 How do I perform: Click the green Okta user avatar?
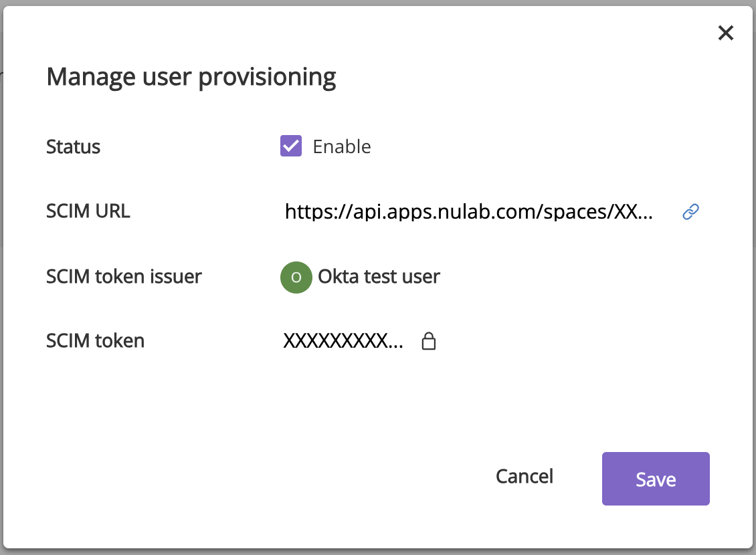point(296,277)
